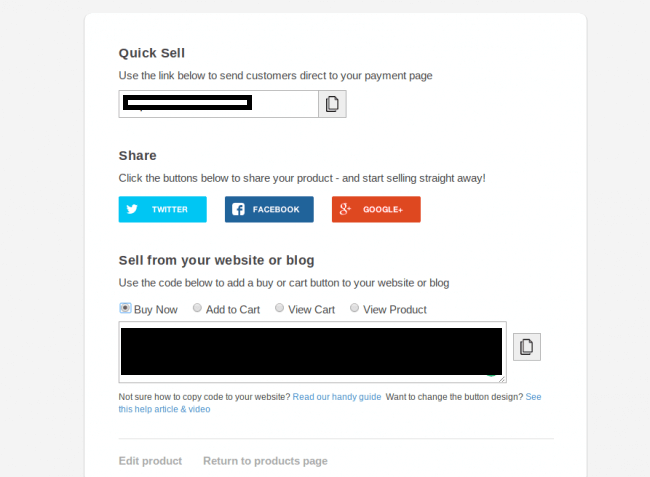Image resolution: width=650 pixels, height=477 pixels.
Task: Copy the Quick Sell payment link
Action: 332,104
